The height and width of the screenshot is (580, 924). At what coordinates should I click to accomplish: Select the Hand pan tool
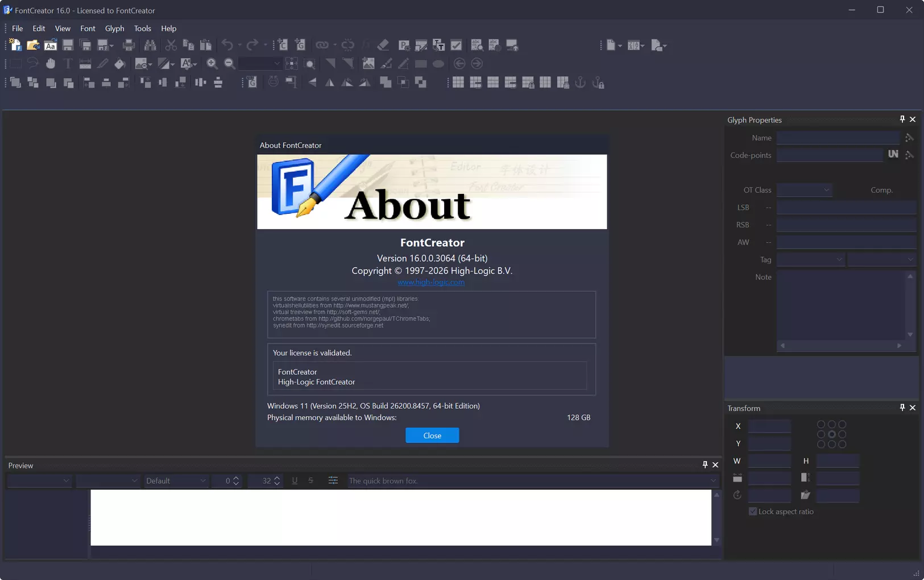(x=51, y=64)
